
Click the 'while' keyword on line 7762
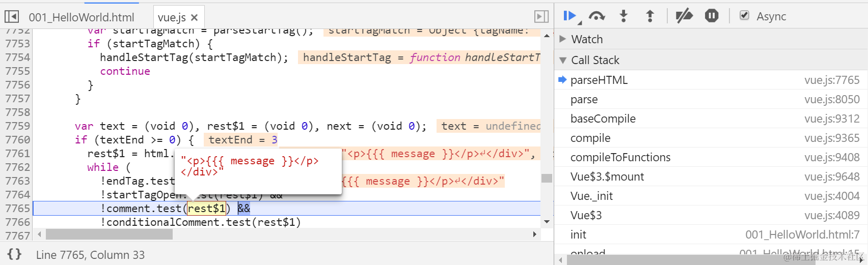tap(103, 167)
